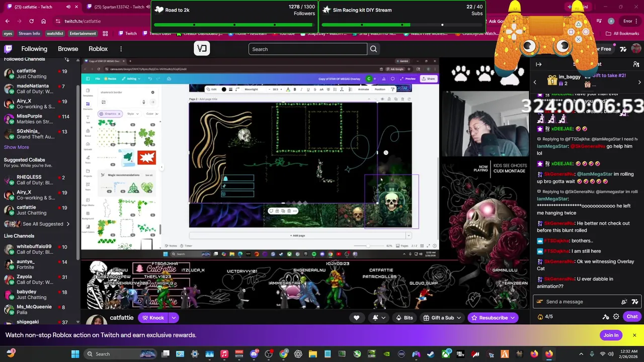Open File Explorer from the taskbar
644x362 pixels.
pyautogui.click(x=312, y=354)
